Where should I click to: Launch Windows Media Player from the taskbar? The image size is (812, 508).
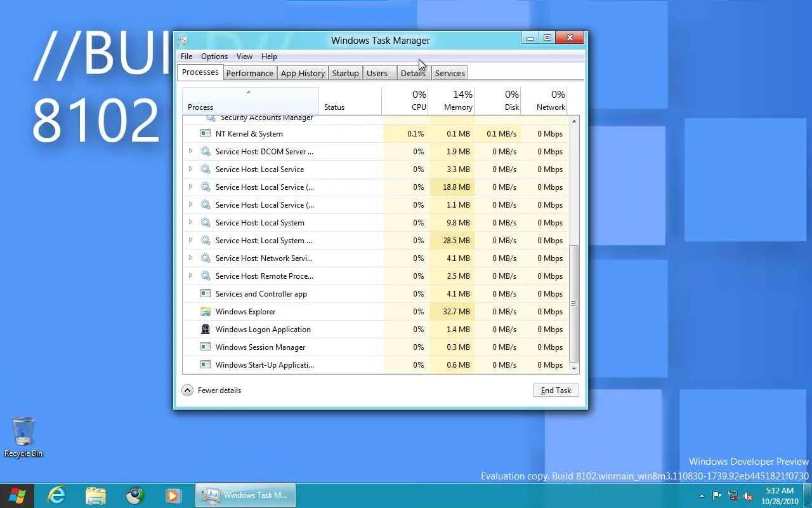pos(173,495)
